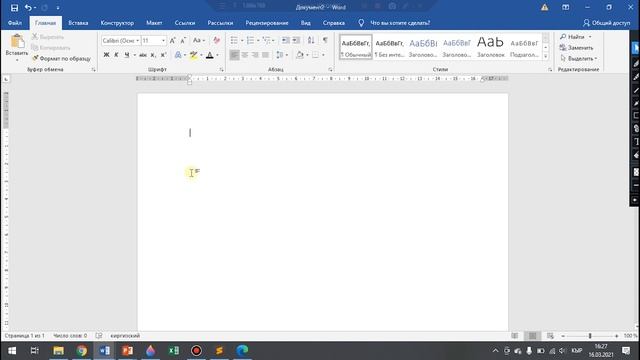Select align right paragraph button
This screenshot has height=360, width=640.
tap(255, 55)
